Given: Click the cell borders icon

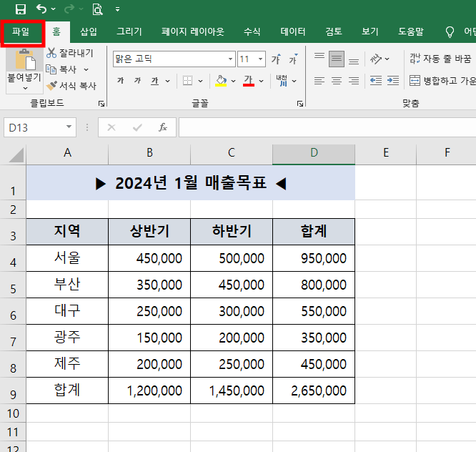Looking at the screenshot, I should (187, 81).
